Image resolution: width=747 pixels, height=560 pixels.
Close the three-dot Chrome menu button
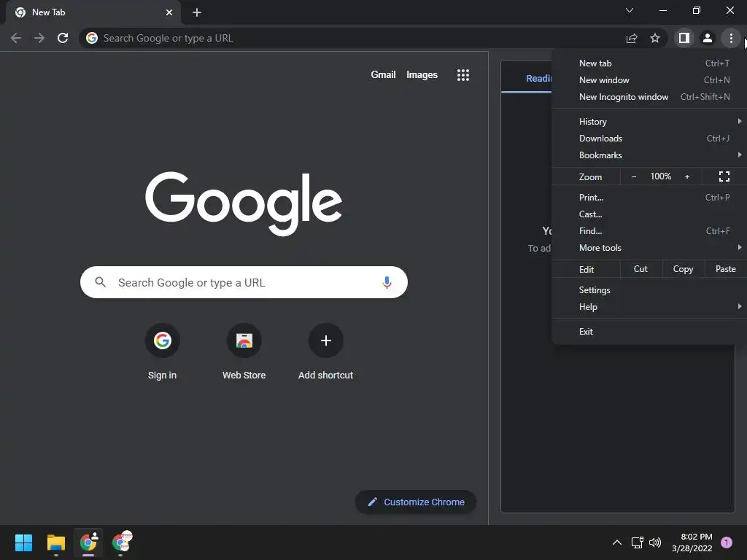(731, 38)
